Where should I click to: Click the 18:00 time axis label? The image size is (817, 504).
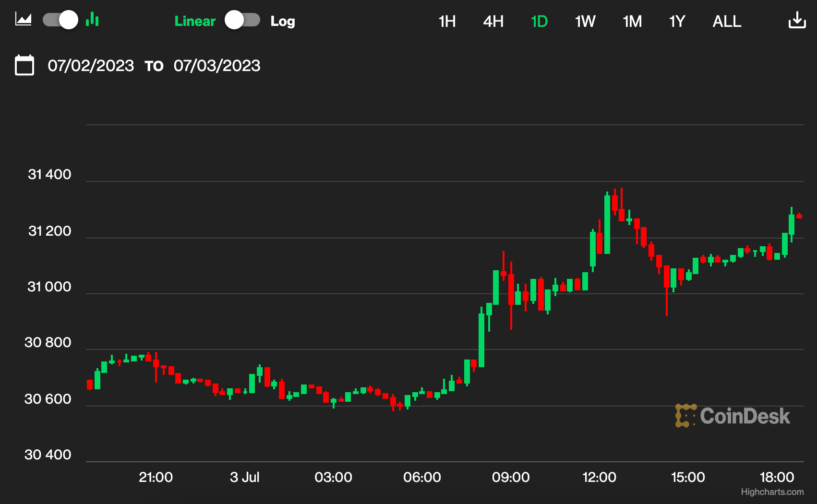click(x=777, y=477)
